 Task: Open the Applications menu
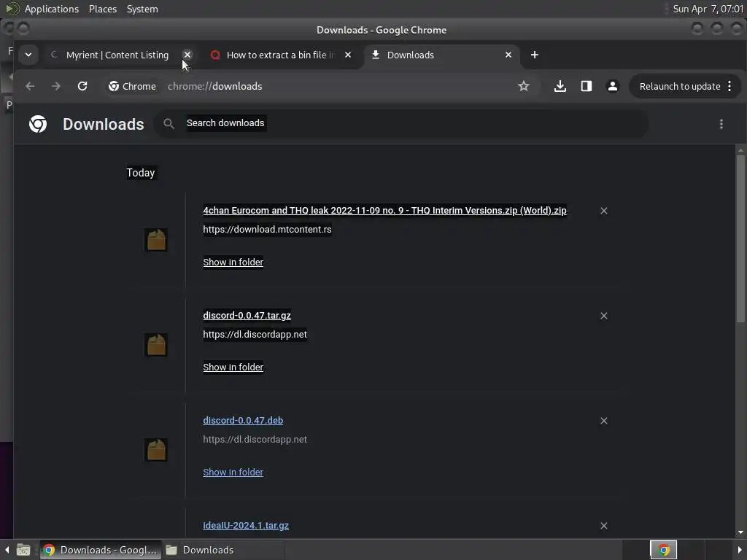point(52,9)
